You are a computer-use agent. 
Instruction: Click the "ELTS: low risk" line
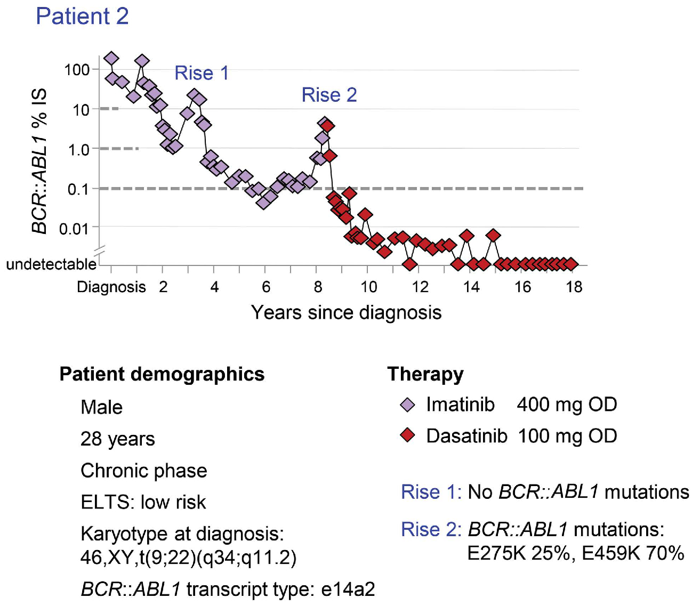[143, 502]
